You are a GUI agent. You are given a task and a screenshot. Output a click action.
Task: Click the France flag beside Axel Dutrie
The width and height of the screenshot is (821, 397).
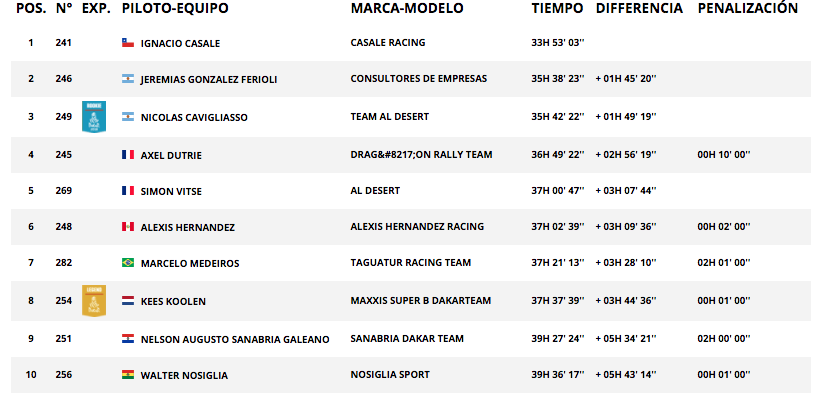128,155
